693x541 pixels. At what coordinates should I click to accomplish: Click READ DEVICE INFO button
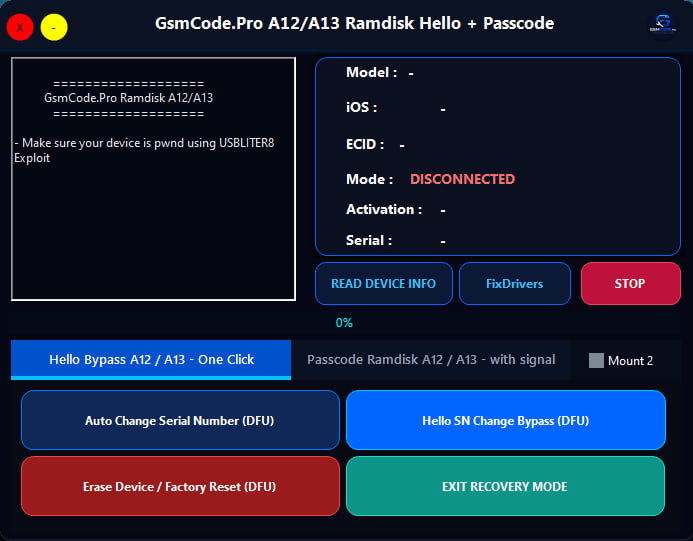[x=384, y=283]
